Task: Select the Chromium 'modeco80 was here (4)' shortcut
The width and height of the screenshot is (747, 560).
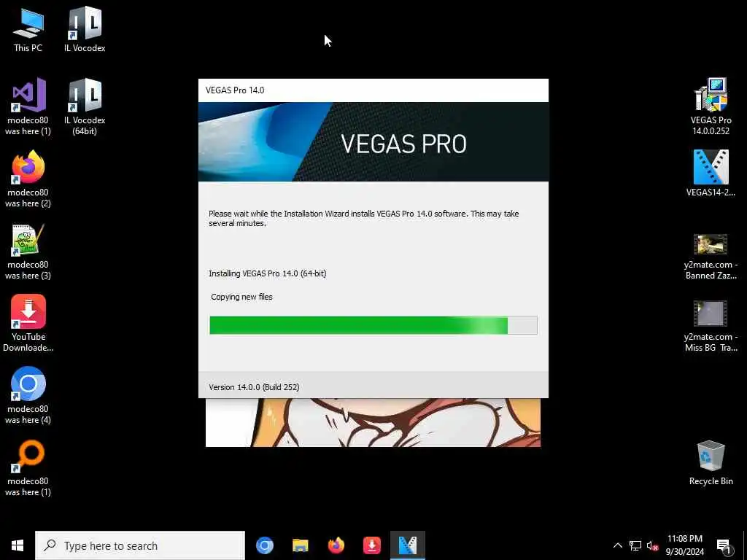Action: pos(28,396)
